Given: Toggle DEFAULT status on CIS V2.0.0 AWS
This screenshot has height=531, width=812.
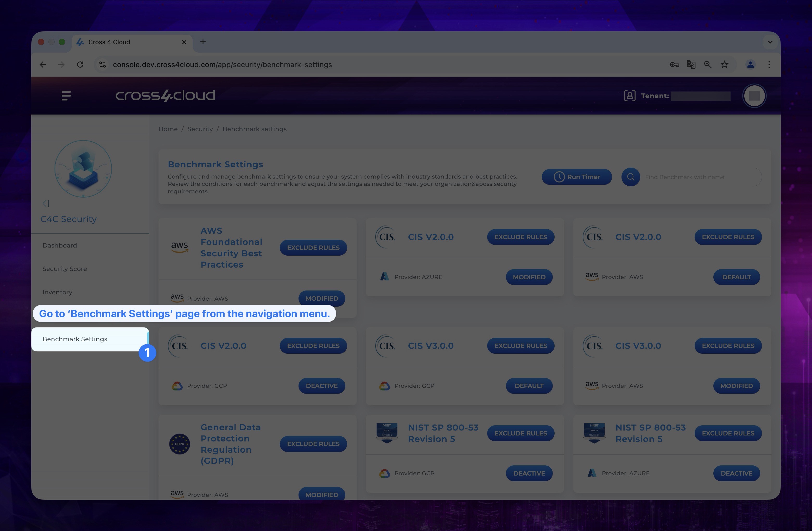Looking at the screenshot, I should [x=736, y=277].
